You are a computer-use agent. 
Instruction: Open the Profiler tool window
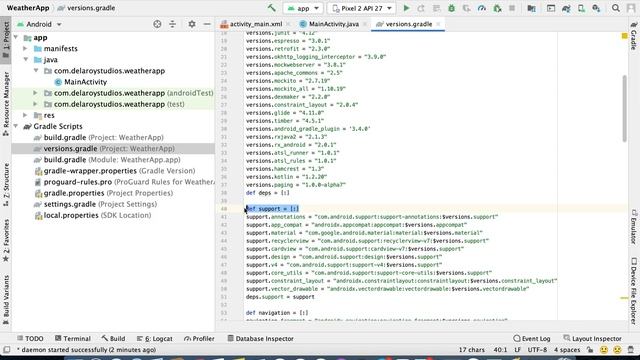pos(199,338)
